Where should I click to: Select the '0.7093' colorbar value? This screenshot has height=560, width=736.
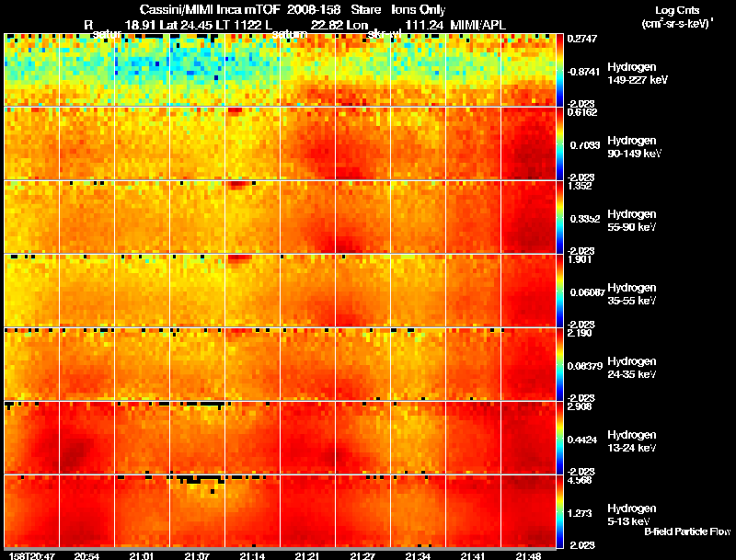(x=585, y=145)
